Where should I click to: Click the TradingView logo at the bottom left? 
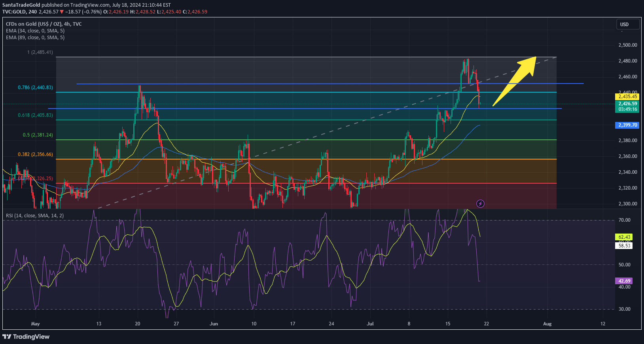click(26, 336)
